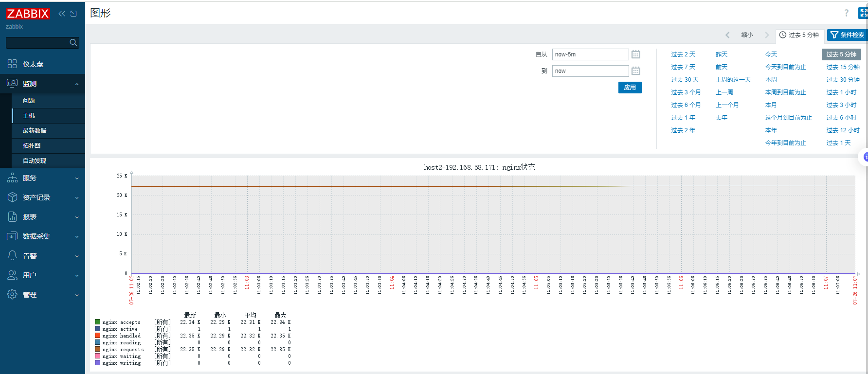
Task: Select 过去 12 小时 time range
Action: coord(843,130)
